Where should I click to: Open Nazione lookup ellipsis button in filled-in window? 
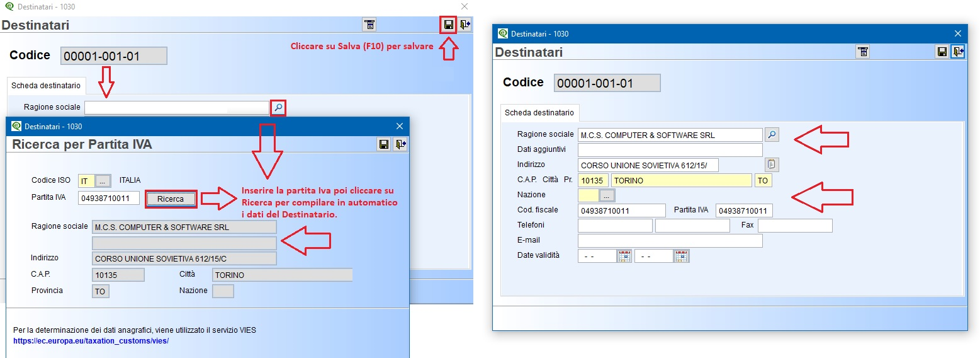point(607,195)
